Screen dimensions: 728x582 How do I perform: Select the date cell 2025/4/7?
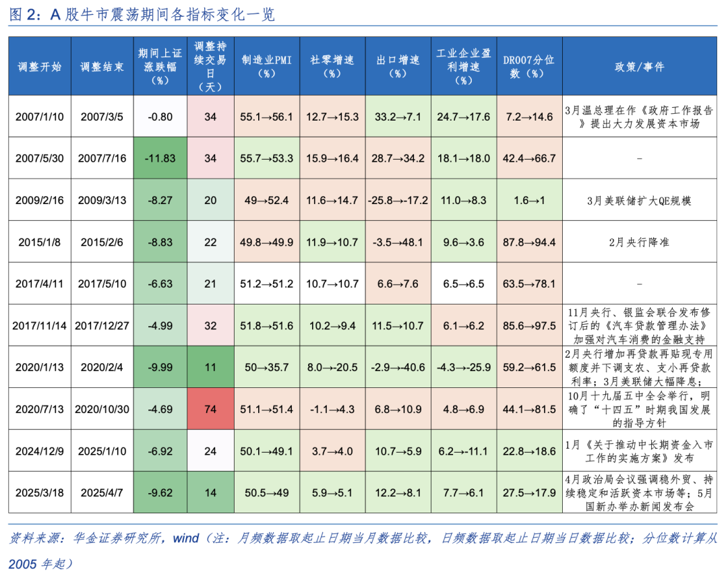pyautogui.click(x=102, y=492)
